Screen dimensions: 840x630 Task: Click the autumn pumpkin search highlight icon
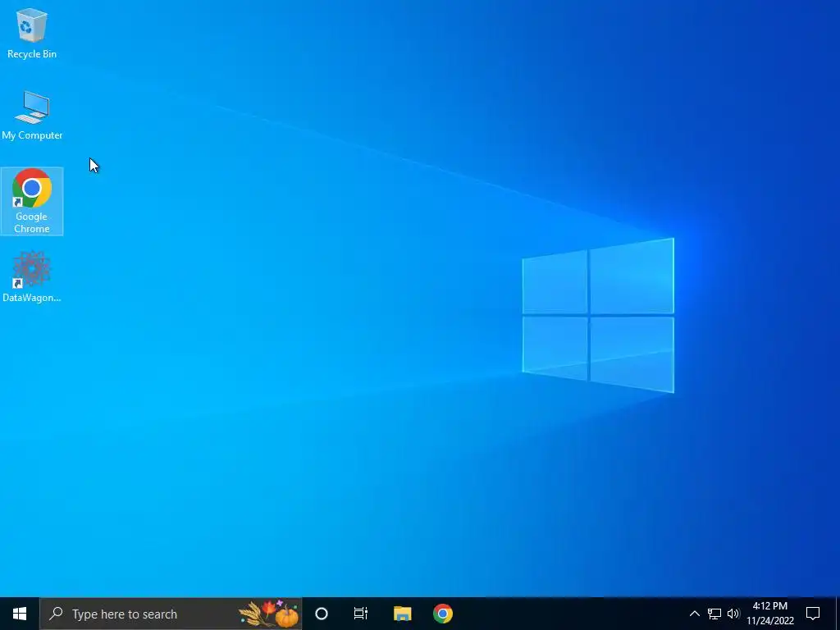pos(269,614)
